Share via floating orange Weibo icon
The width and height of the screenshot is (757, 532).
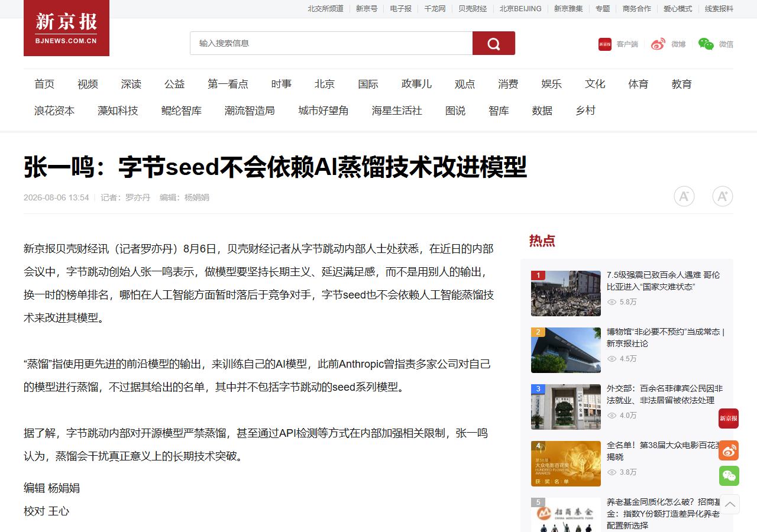pos(729,450)
